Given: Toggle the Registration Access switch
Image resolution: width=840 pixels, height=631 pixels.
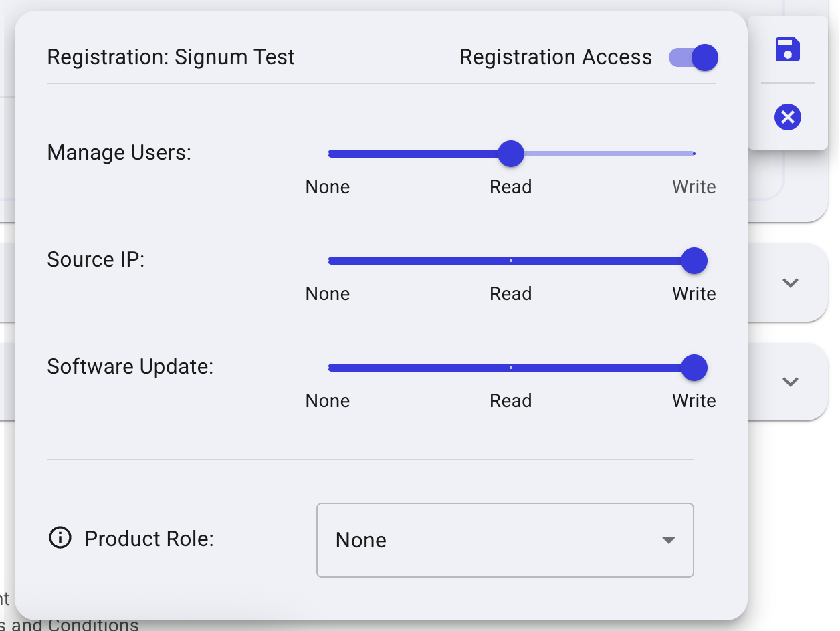Looking at the screenshot, I should tap(694, 57).
